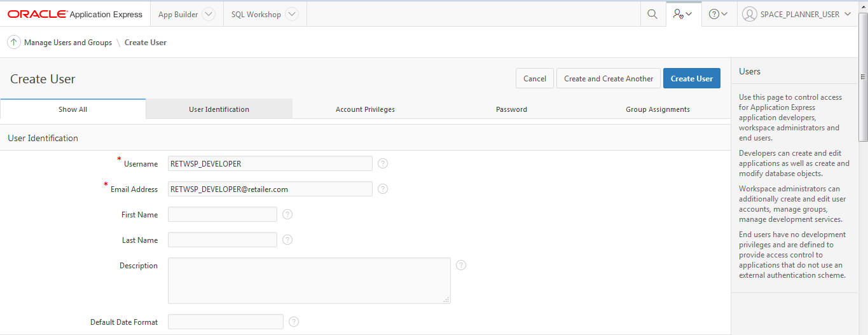
Task: Show help for the Username field
Action: pyautogui.click(x=383, y=163)
